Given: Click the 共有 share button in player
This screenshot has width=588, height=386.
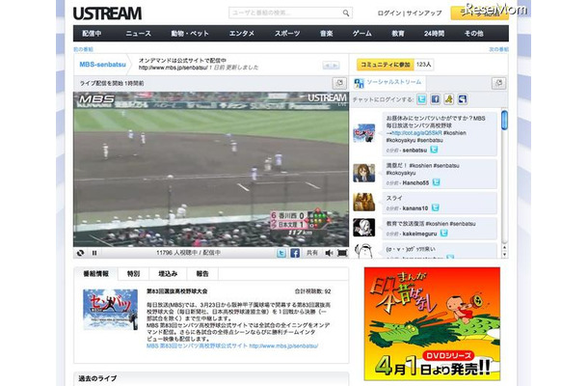Looking at the screenshot, I should click(x=312, y=253).
